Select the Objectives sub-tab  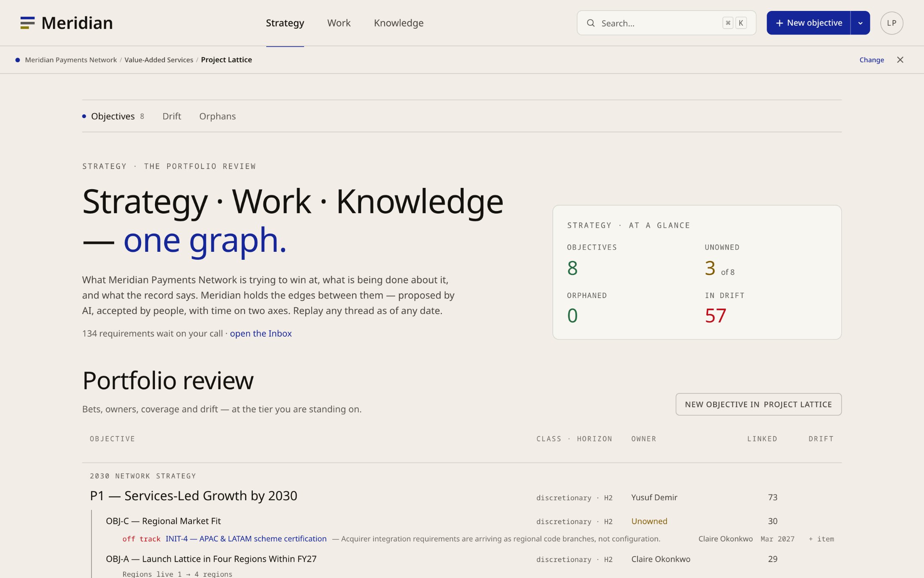tap(113, 116)
